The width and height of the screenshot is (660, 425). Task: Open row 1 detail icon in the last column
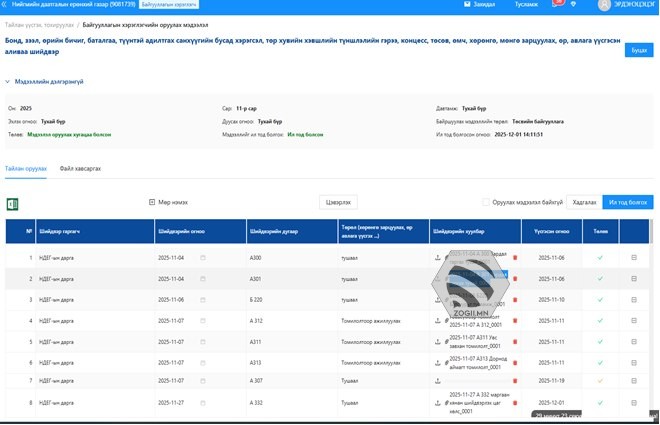pyautogui.click(x=633, y=258)
